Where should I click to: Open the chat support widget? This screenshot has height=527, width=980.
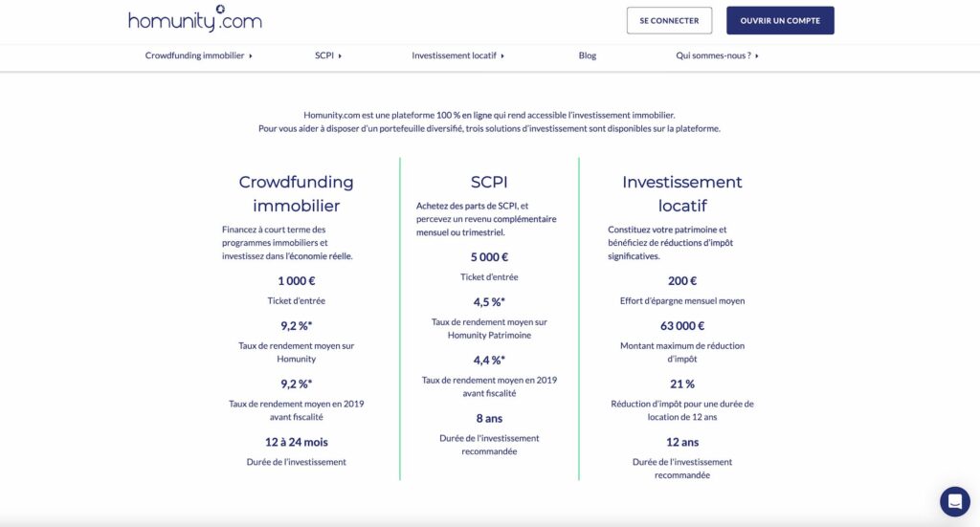(954, 501)
